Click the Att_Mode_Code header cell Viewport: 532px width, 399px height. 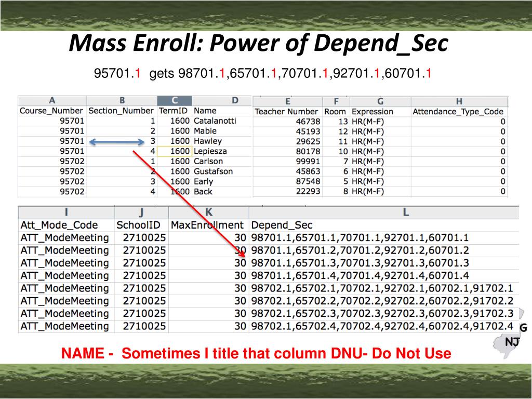tap(66, 225)
